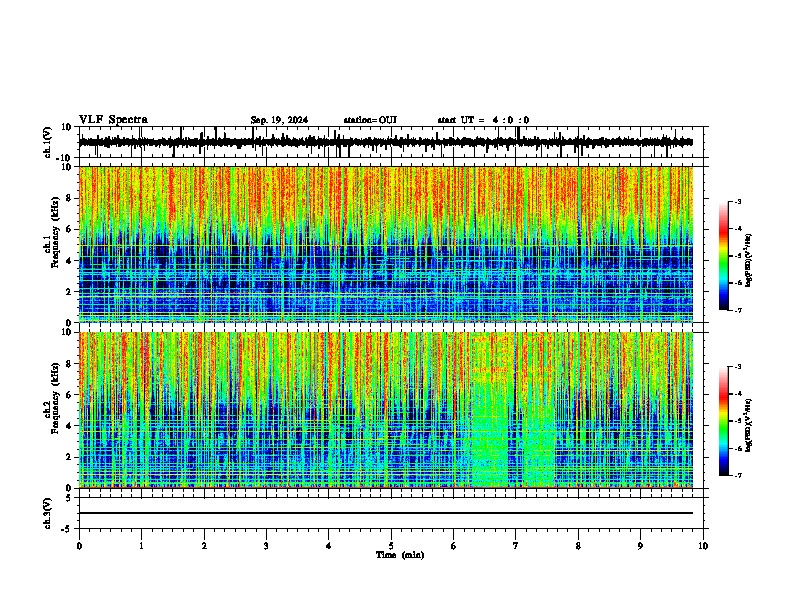Image resolution: width=792 pixels, height=612 pixels.
Task: Click the ch.2 log(PSD) colorbar label
Action: coord(748,425)
